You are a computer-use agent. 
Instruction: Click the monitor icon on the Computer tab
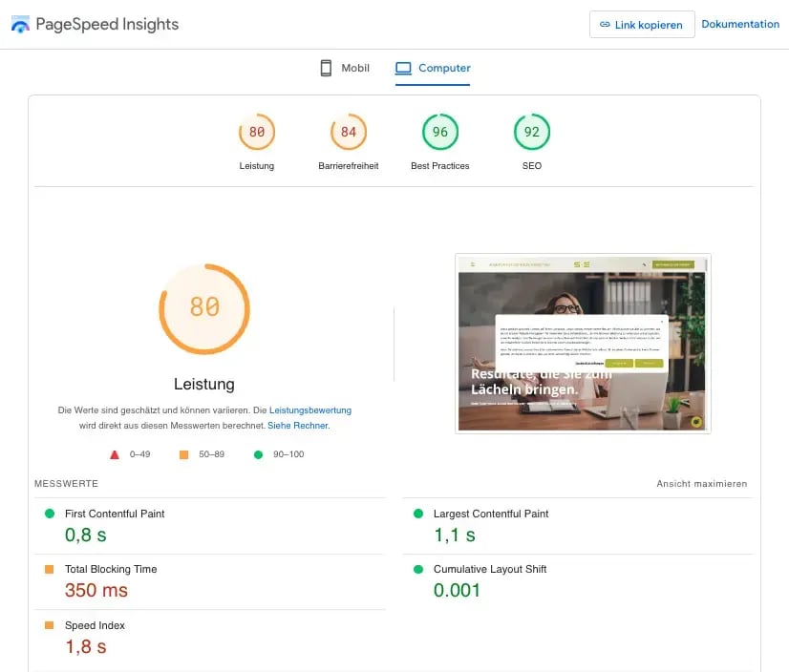click(x=401, y=68)
